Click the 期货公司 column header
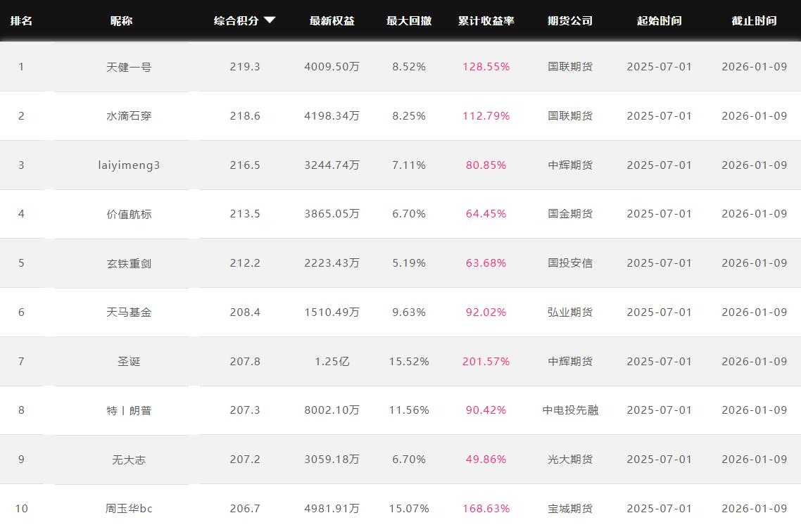Viewport: 801px width, 532px height. (570, 20)
